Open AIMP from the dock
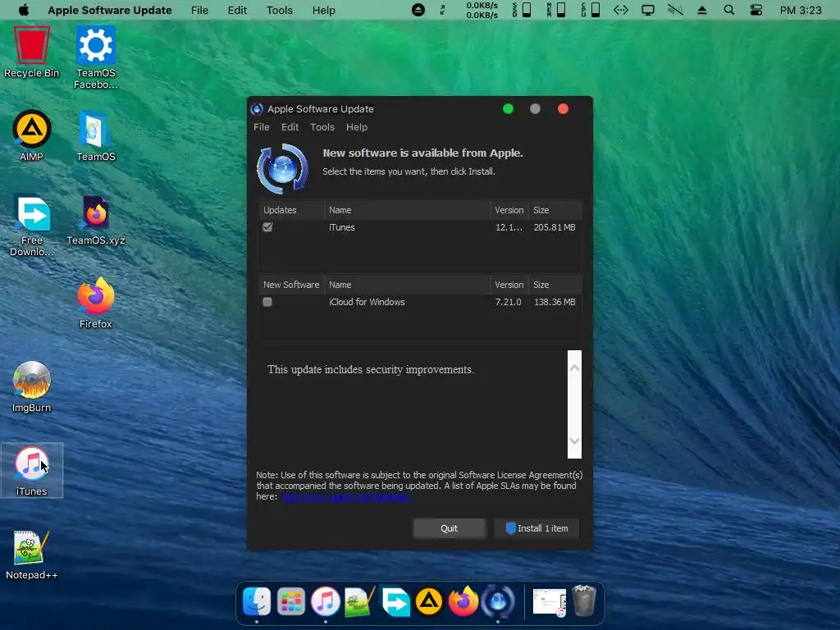840x630 pixels. point(429,601)
